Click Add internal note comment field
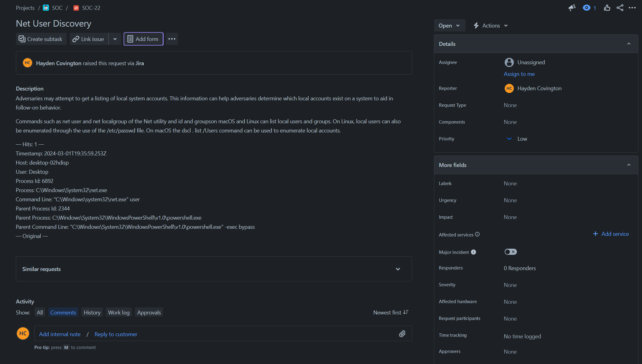This screenshot has height=364, width=642. [x=60, y=334]
